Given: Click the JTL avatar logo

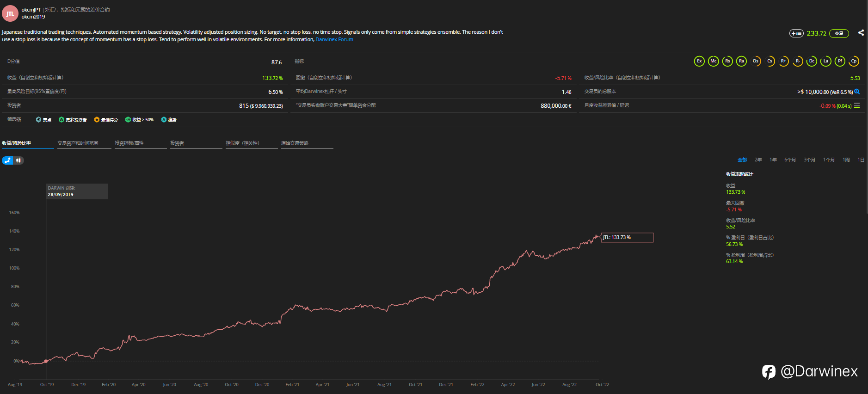Looking at the screenshot, I should (10, 13).
